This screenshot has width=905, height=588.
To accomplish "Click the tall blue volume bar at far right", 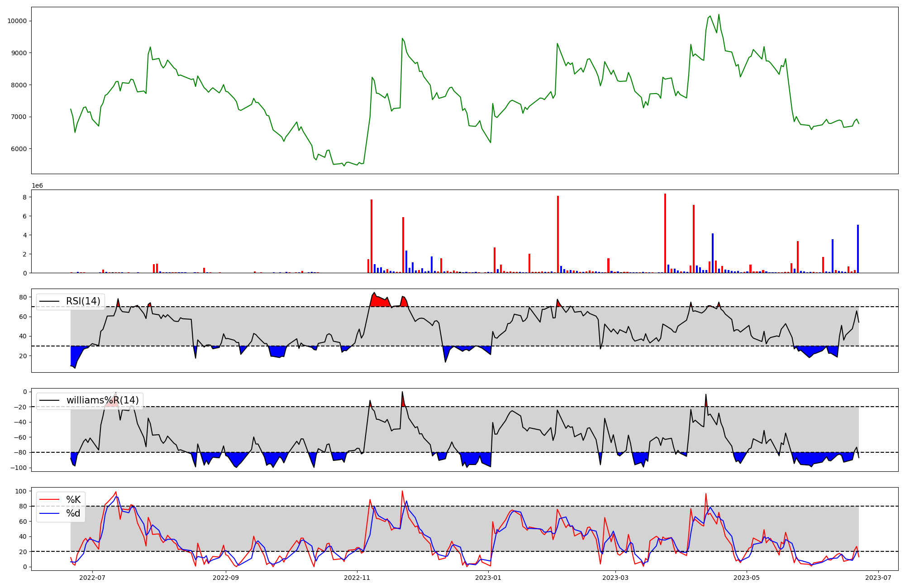I will [x=858, y=249].
